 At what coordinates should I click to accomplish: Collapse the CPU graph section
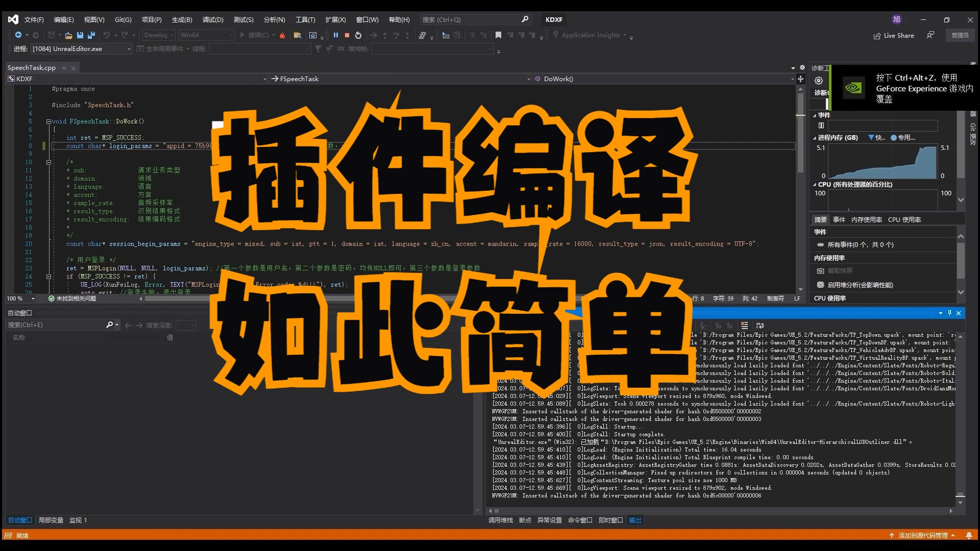(815, 185)
